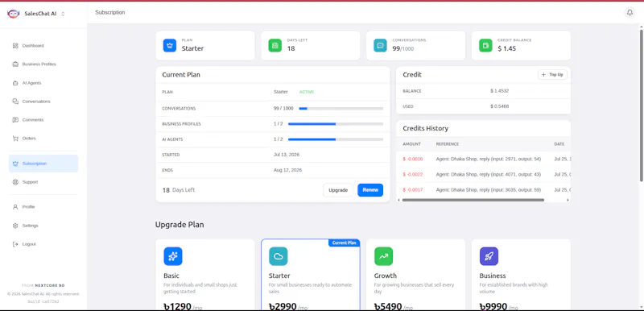
Task: Click the AI Agents robot icon
Action: tap(15, 83)
